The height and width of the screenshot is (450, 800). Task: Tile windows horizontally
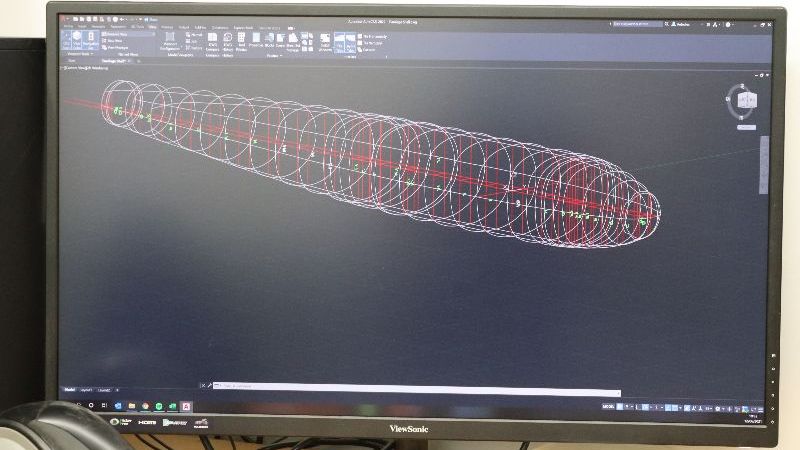(x=372, y=37)
